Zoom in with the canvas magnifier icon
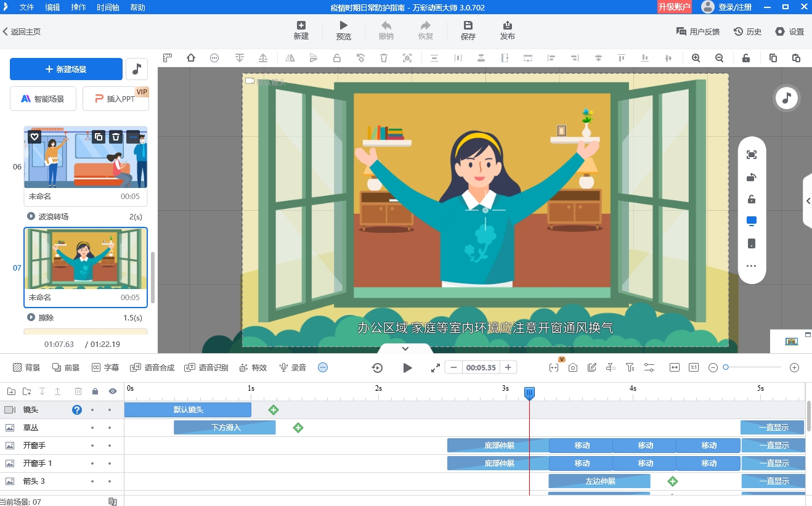 tap(696, 58)
